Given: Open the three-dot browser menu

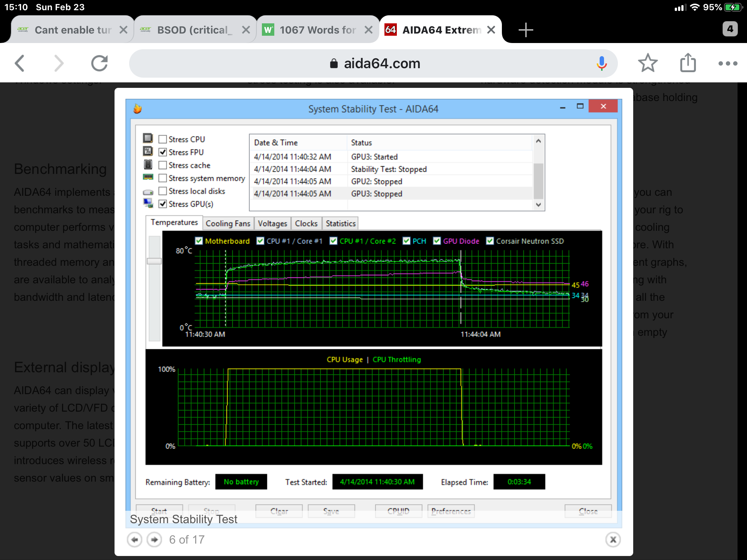Looking at the screenshot, I should (728, 63).
